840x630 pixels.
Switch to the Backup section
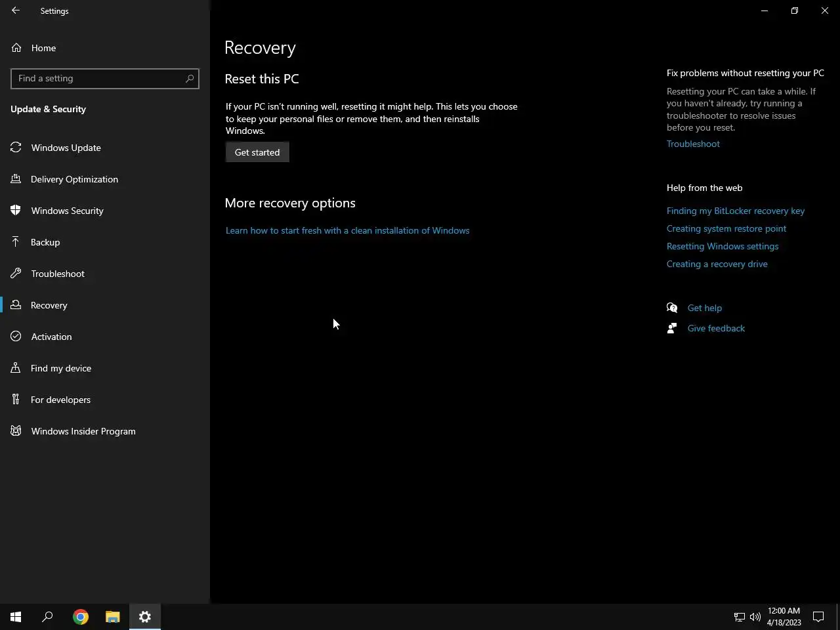pos(105,242)
